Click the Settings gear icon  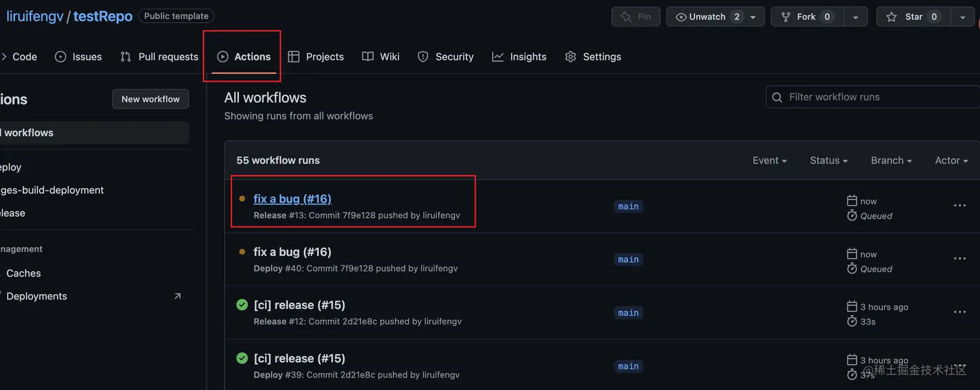570,56
